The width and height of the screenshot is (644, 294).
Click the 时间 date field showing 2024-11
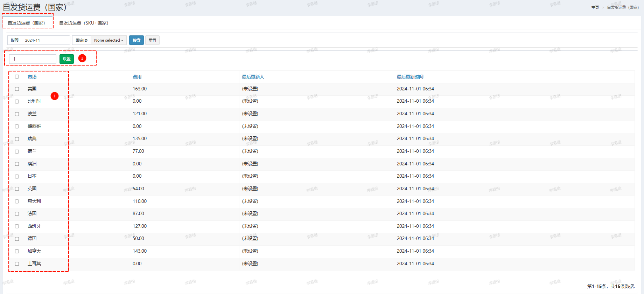pos(46,40)
